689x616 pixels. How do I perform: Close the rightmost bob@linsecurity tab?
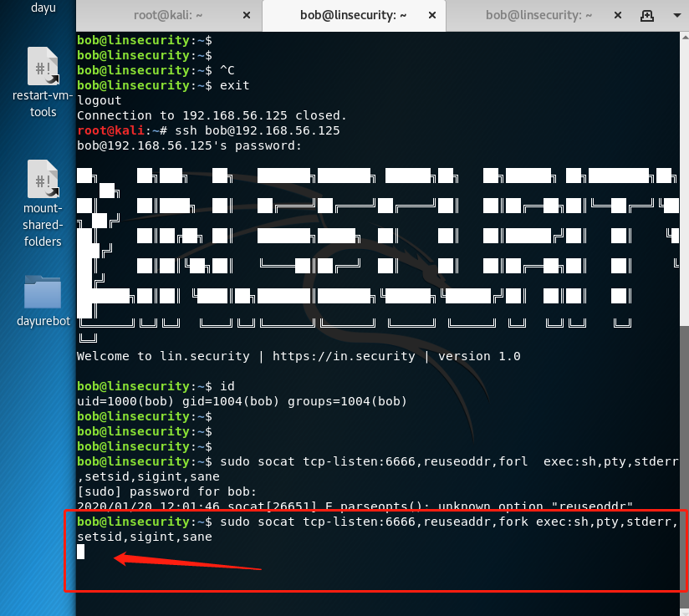pos(617,15)
